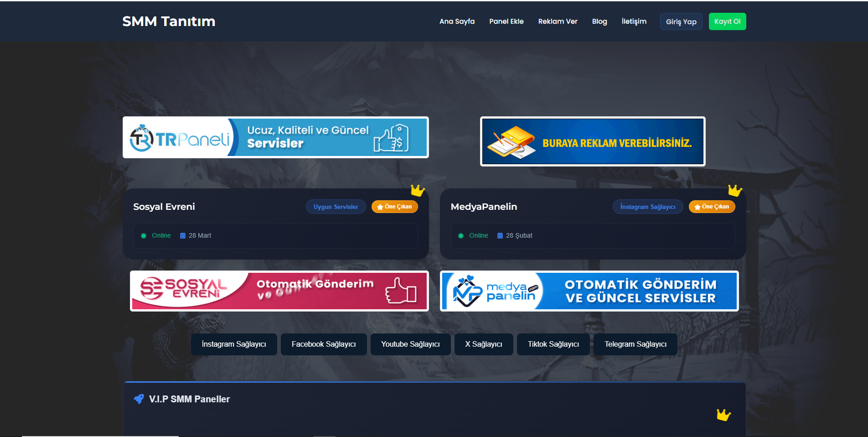Go to Ana Sayfa menu item
The height and width of the screenshot is (437, 868).
tap(457, 21)
